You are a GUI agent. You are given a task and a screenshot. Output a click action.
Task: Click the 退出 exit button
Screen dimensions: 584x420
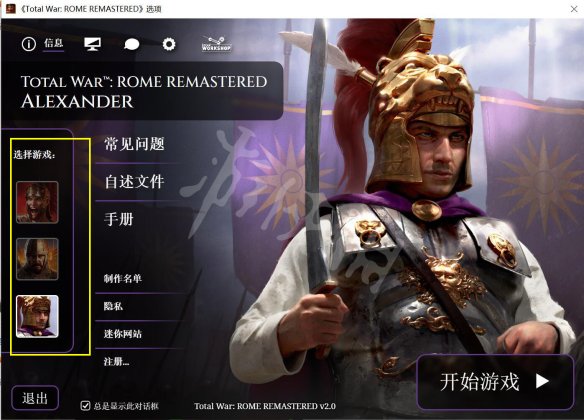(x=35, y=398)
